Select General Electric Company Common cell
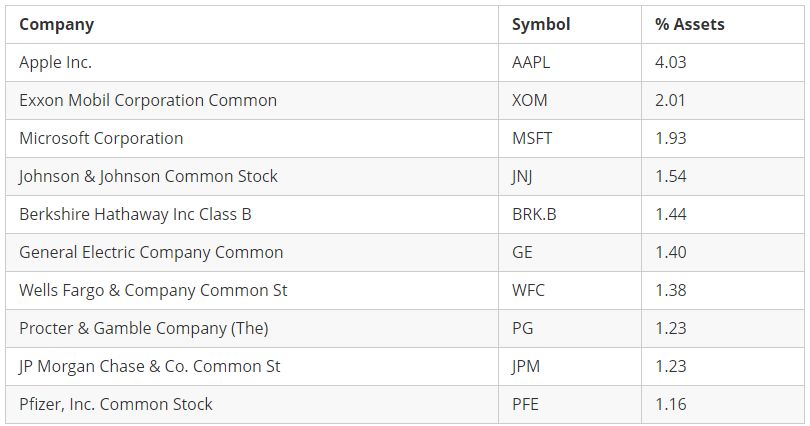Screen dimensions: 810x426 [x=151, y=252]
